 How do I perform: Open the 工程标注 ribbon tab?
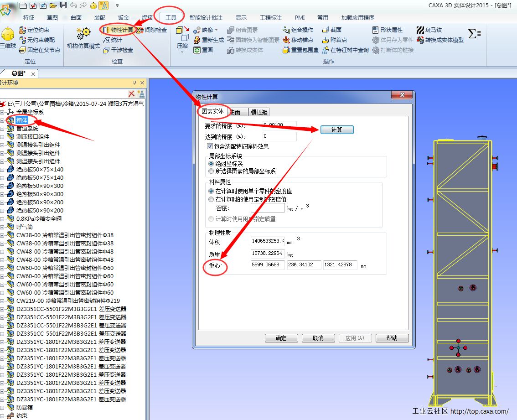coord(270,17)
